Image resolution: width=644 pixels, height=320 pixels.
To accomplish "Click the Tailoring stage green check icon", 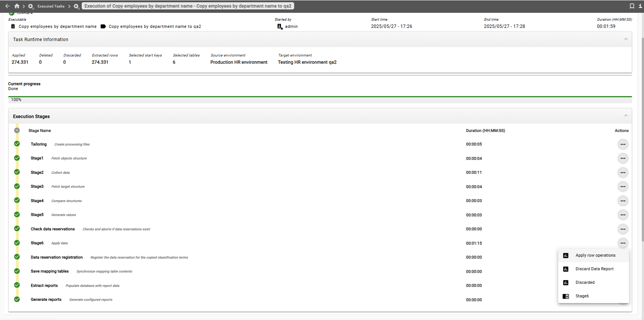I will pos(17,144).
